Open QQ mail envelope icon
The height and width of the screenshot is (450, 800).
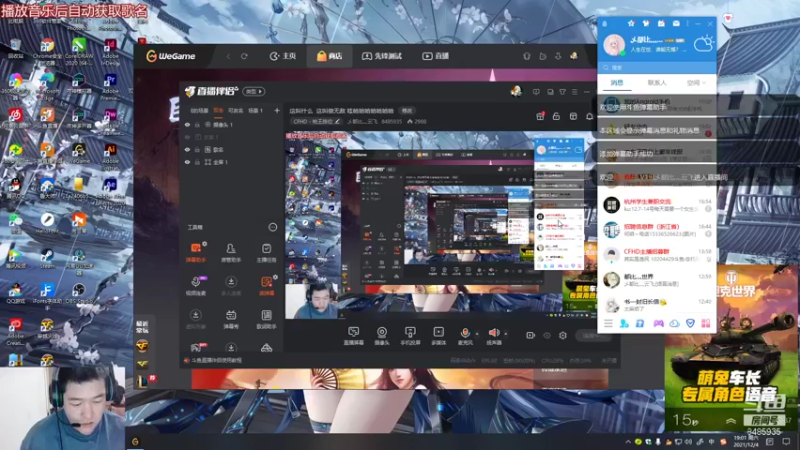click(676, 23)
